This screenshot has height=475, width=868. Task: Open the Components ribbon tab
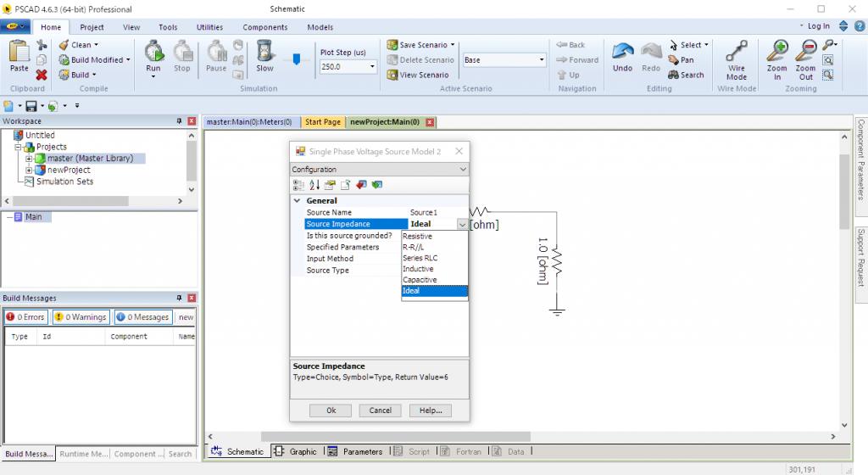coord(264,27)
